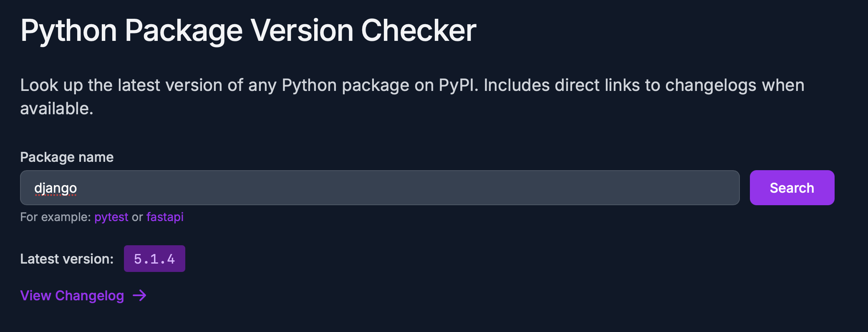
Task: Click "Look up" at the description start
Action: 51,86
